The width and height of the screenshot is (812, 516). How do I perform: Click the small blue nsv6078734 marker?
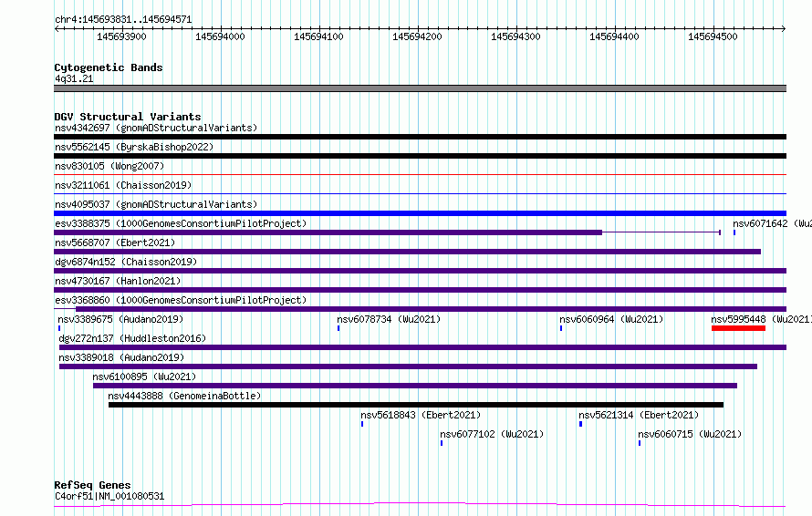338,328
